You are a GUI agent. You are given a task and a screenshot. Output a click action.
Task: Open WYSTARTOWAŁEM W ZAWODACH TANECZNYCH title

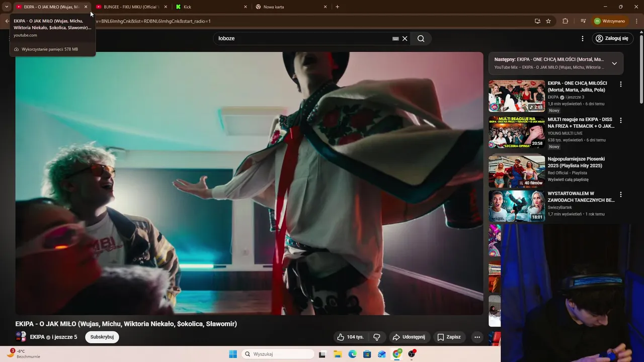[581, 197]
